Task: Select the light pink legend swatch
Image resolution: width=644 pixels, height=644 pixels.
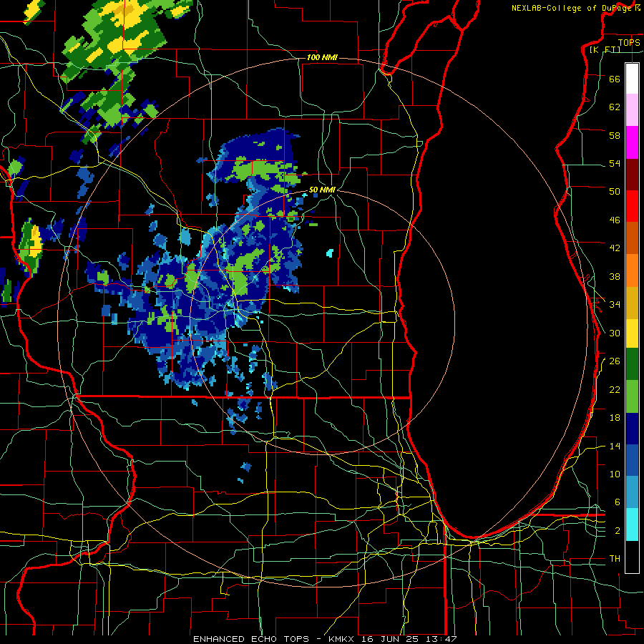Action: click(x=632, y=110)
